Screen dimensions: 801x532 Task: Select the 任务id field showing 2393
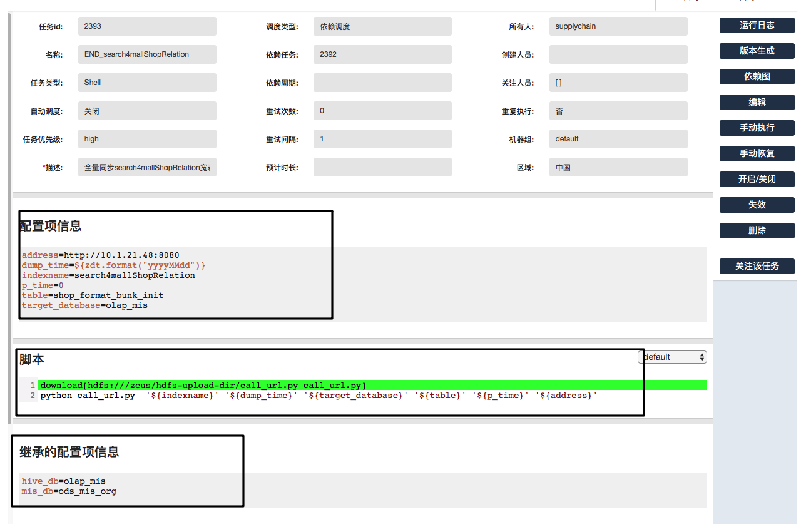point(147,26)
